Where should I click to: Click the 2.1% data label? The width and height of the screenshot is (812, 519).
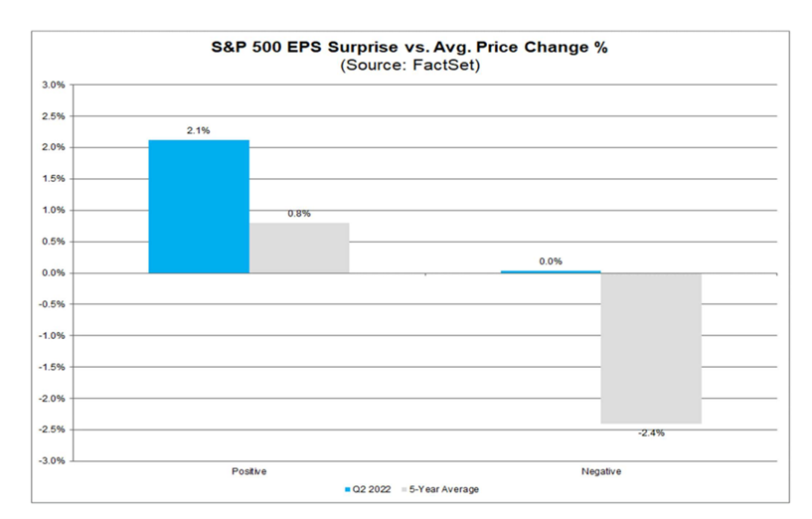[x=199, y=130]
